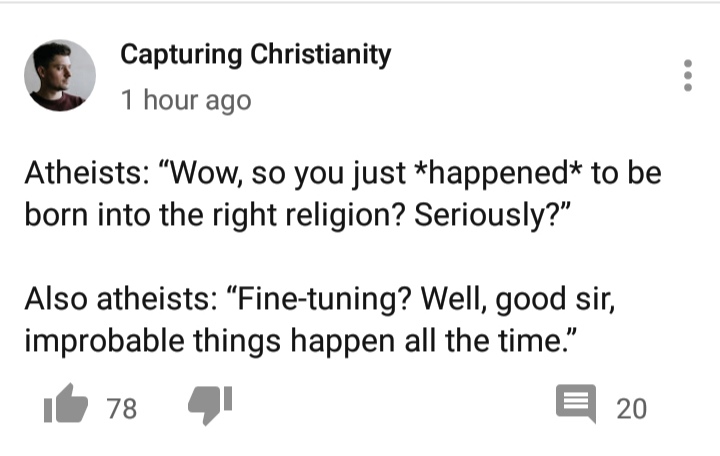
Task: Click the 'good sir,' phrase
Action: [555, 300]
